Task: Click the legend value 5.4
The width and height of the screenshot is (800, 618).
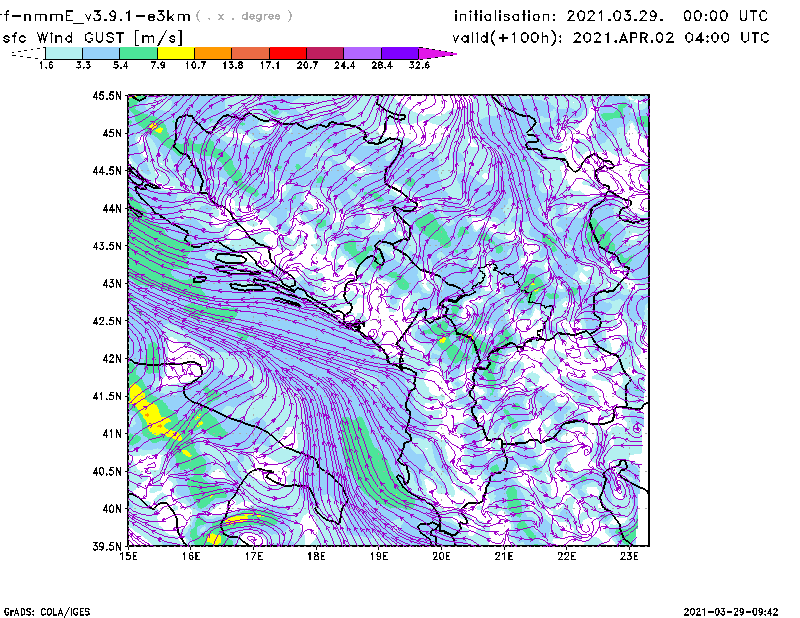Action: coord(120,65)
